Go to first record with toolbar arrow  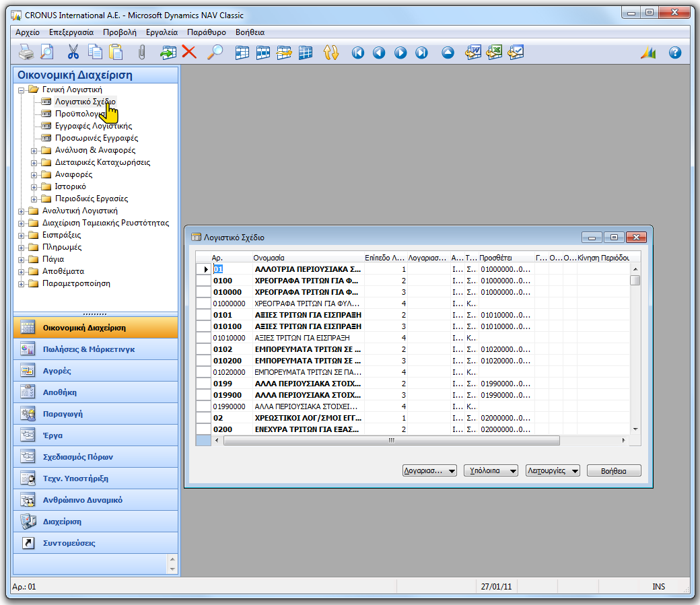(357, 52)
